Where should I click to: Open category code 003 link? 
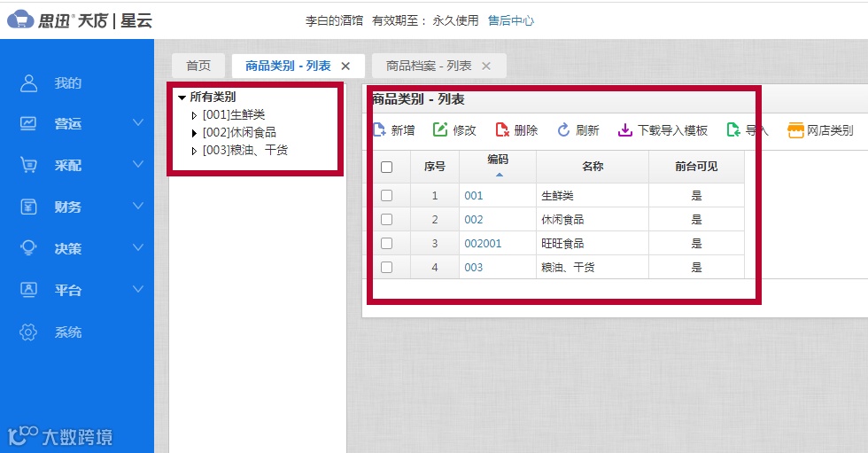tap(473, 267)
